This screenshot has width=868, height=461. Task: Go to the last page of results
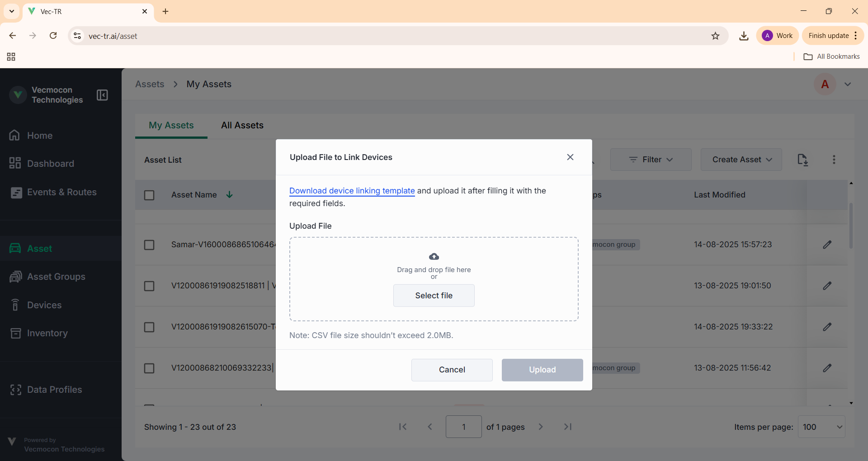(568, 427)
